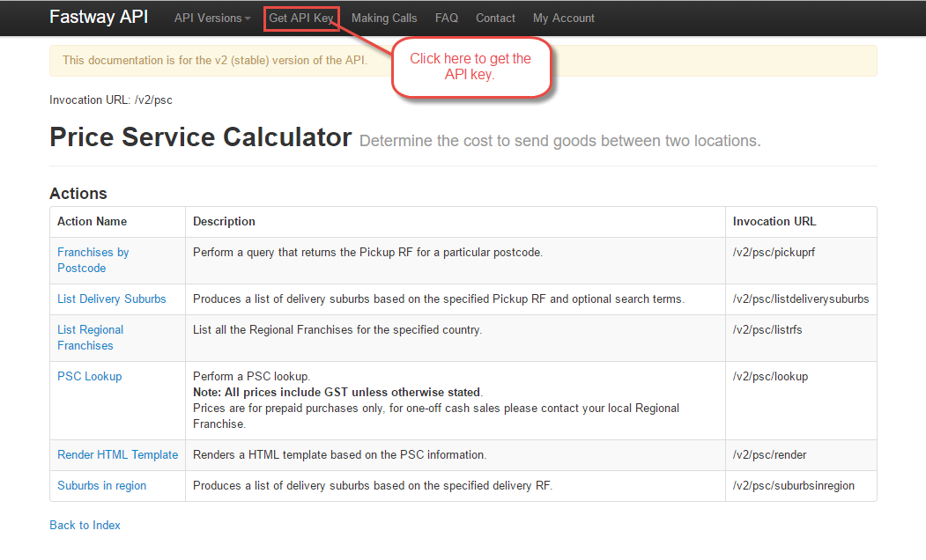
Task: Click the v2 stable version notice banner text
Action: coord(215,60)
